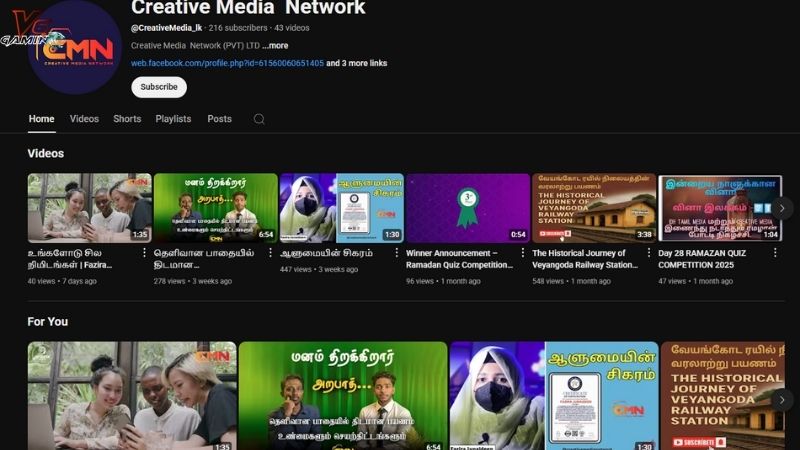The height and width of the screenshot is (450, 800).
Task: Show the 'and 3 more links' list
Action: (x=357, y=63)
